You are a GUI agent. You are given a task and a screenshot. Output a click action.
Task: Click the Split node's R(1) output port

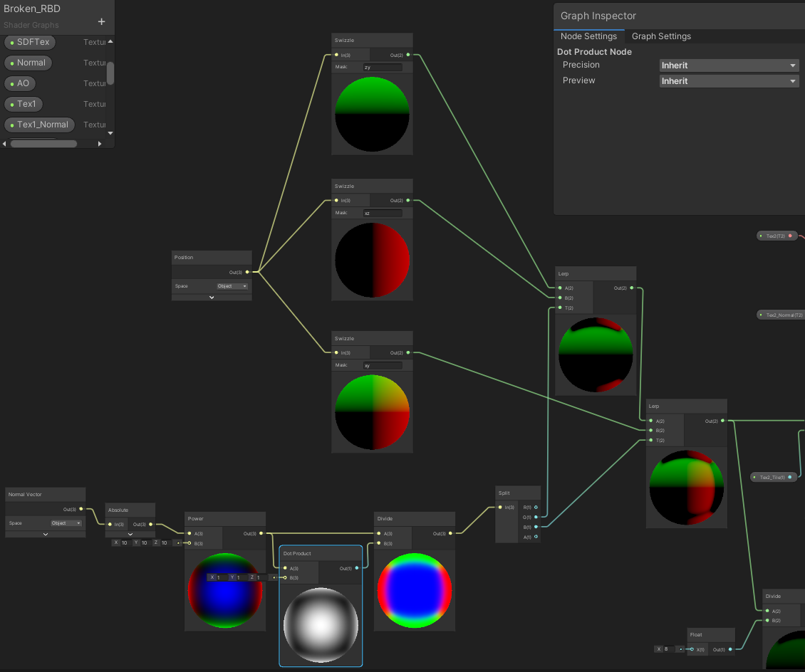[536, 508]
